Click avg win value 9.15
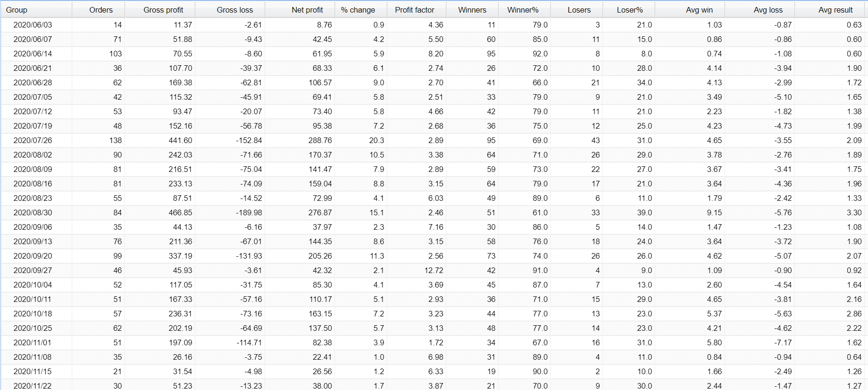868x390 pixels. 714,212
